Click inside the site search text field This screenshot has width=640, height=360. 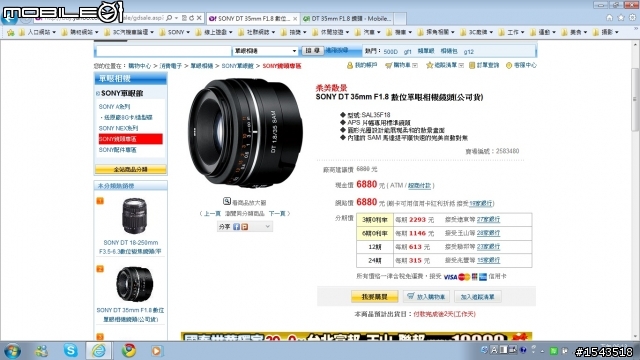pyautogui.click(x=163, y=51)
